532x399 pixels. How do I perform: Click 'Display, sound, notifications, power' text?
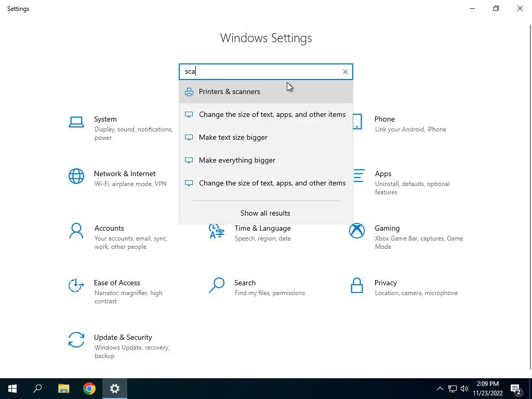(134, 134)
